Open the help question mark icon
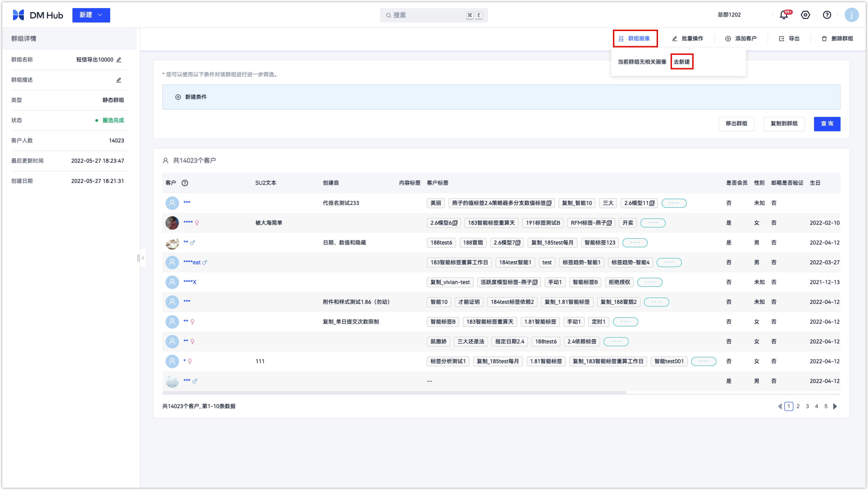Image resolution: width=868 pixels, height=490 pixels. pos(827,15)
